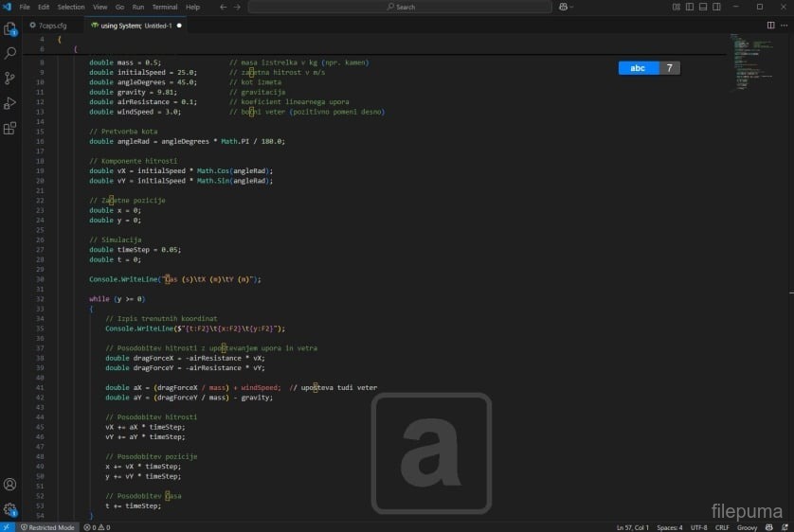Switch to the 7caps.cfg tab

(52, 26)
